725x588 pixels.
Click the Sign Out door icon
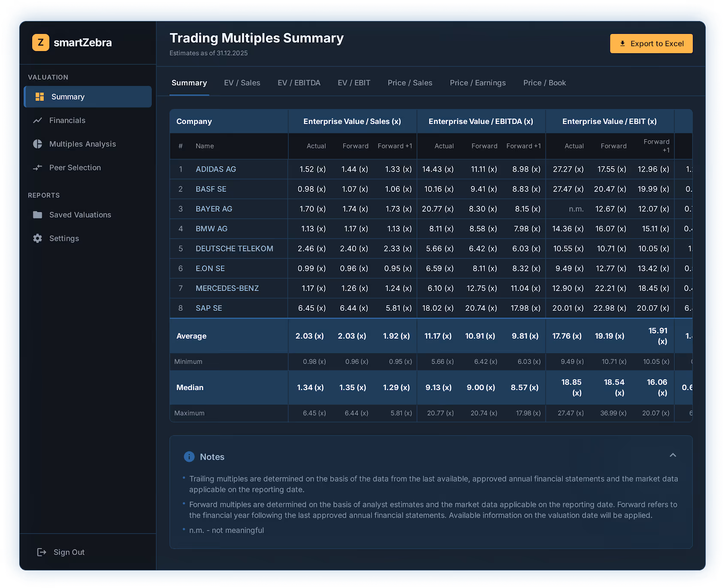(42, 552)
